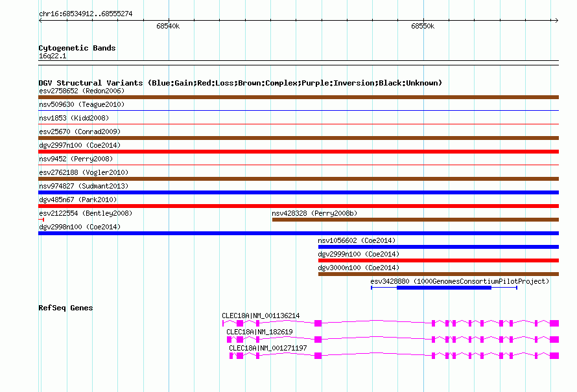Select the 16q22.1 band label
The image size is (577, 392).
[x=53, y=56]
